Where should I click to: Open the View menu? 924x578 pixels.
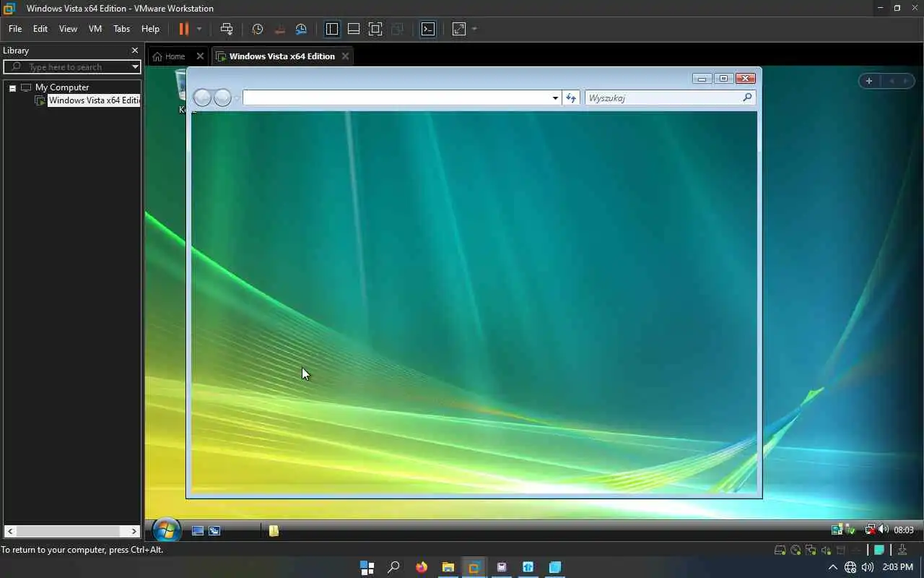[x=68, y=29]
